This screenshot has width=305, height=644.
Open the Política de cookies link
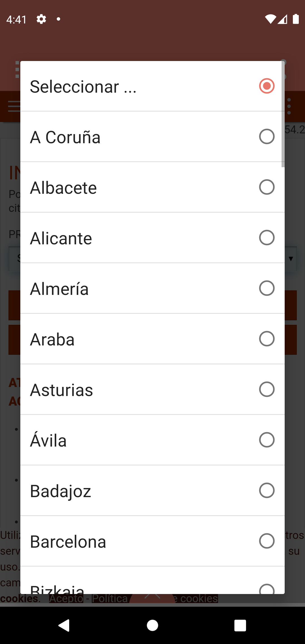[x=110, y=599]
